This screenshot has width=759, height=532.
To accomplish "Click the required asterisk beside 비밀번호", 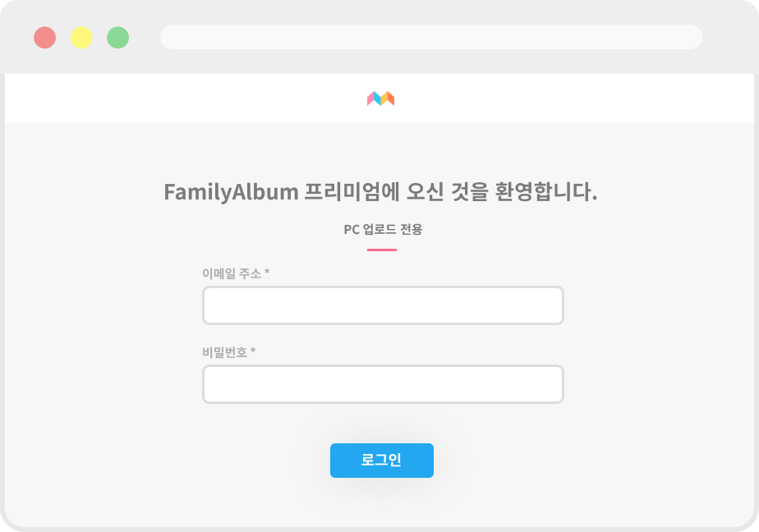I will [253, 351].
